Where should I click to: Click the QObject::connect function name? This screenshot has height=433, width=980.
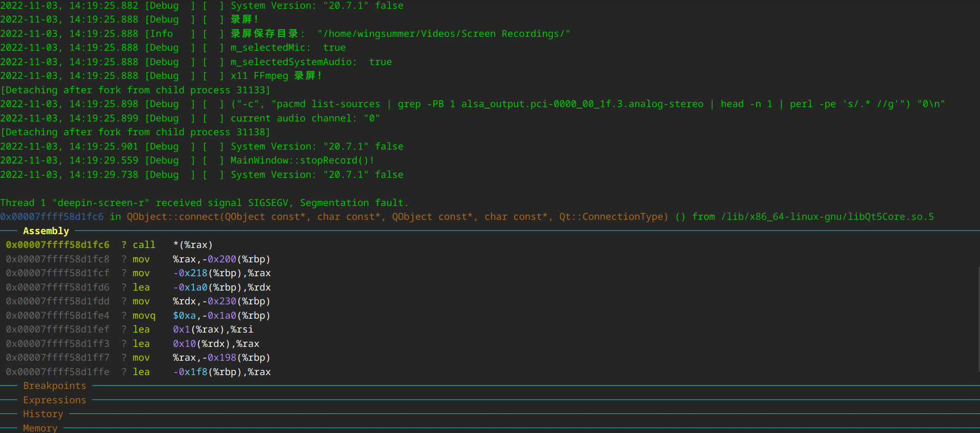pyautogui.click(x=173, y=217)
